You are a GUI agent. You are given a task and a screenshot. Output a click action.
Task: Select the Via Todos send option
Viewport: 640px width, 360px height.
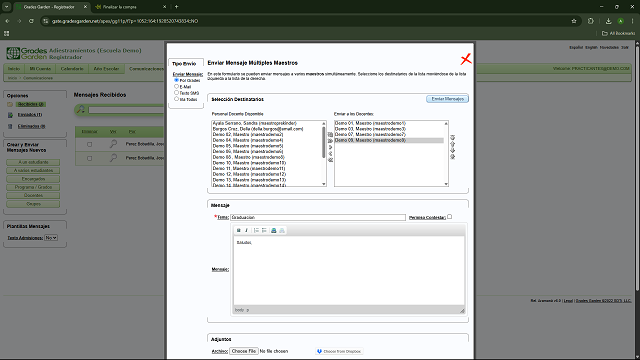[176, 99]
